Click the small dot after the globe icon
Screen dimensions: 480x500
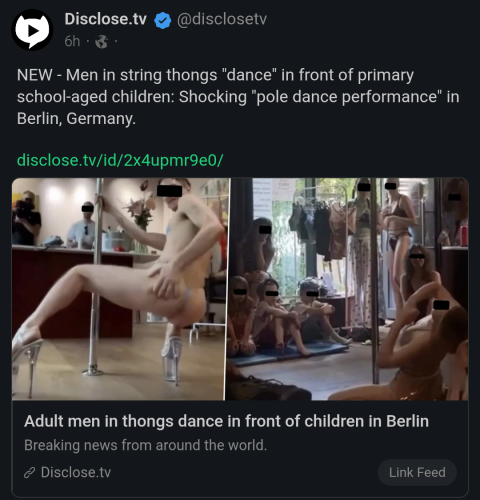click(115, 42)
